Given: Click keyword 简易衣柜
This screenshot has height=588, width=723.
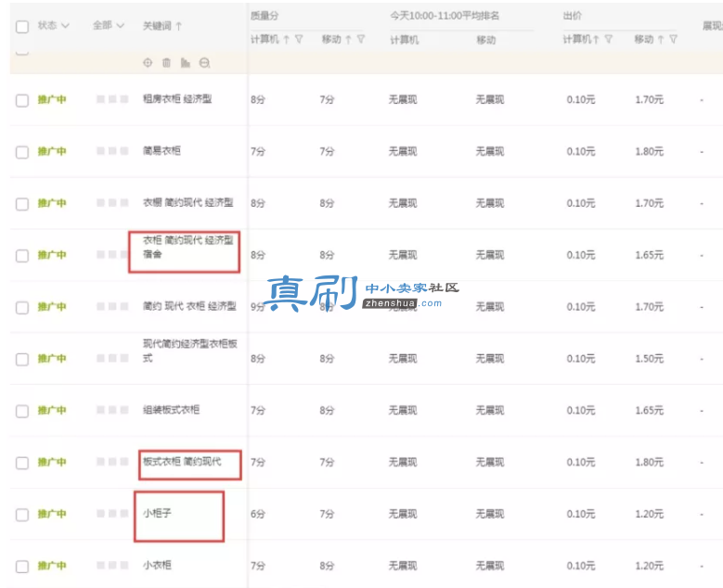Looking at the screenshot, I should [x=161, y=150].
